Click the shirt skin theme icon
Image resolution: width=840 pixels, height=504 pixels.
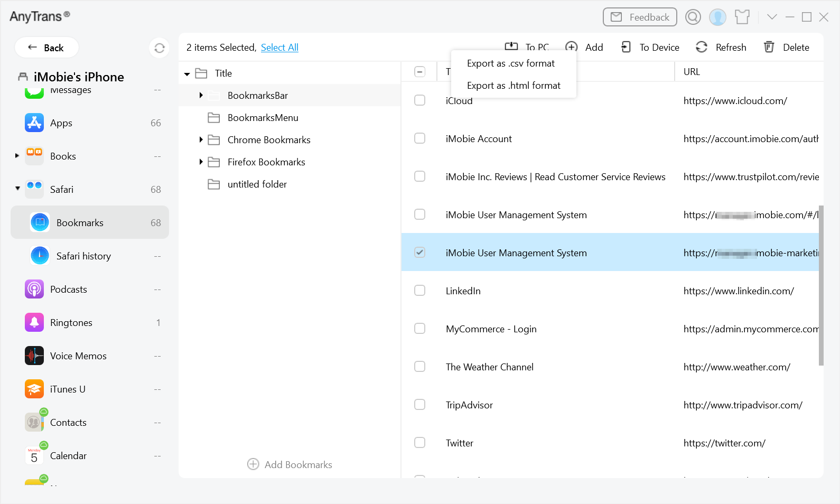[x=742, y=17]
